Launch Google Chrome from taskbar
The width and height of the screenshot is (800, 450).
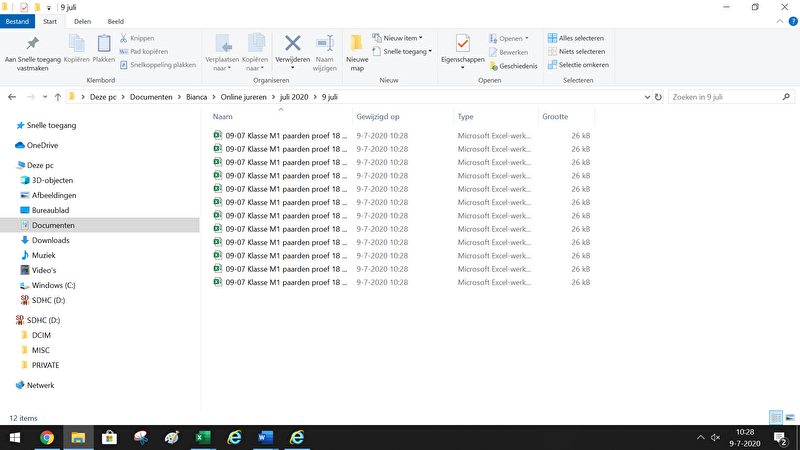tap(47, 438)
